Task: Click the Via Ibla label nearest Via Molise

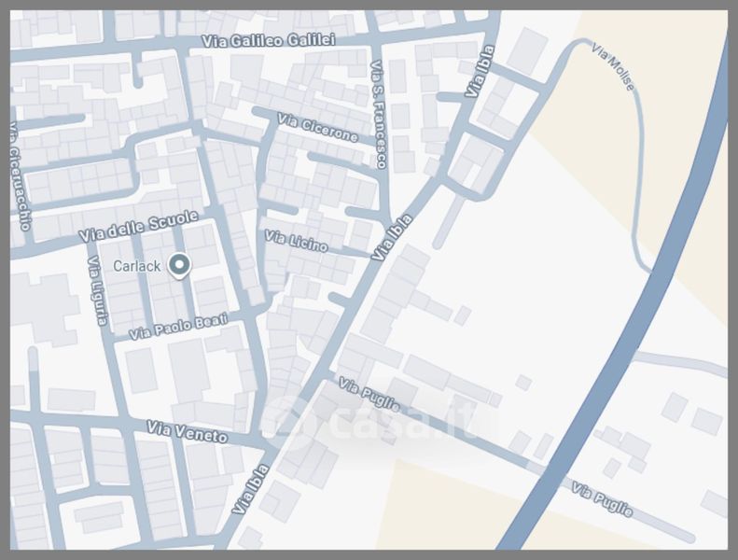Action: point(480,72)
